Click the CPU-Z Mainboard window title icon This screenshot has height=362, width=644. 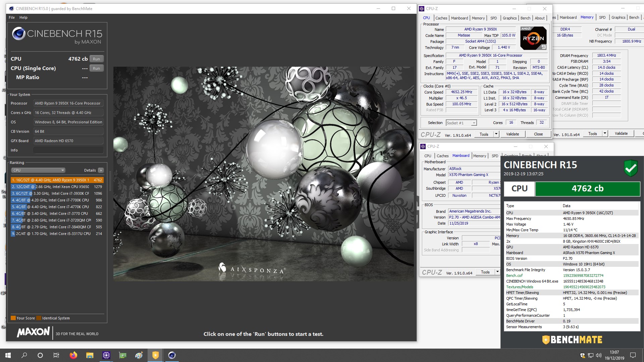[423, 146]
